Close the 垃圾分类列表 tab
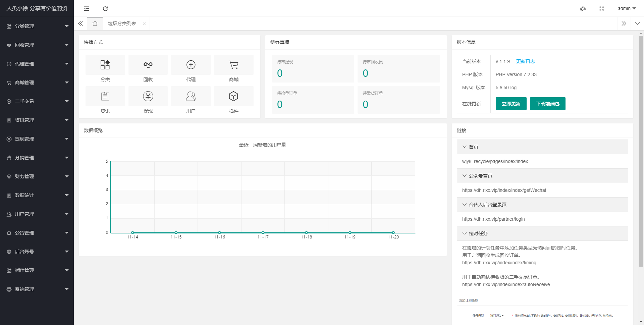The image size is (644, 325). 144,23
